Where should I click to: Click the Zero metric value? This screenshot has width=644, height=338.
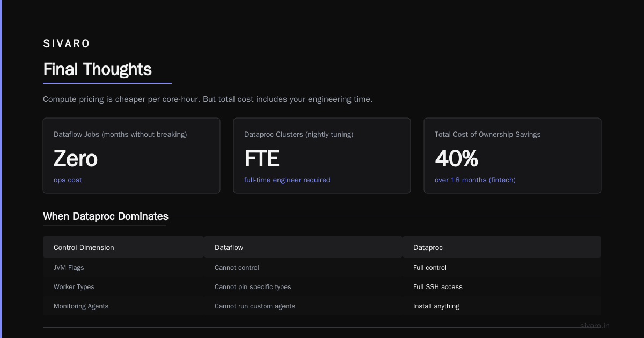(76, 159)
